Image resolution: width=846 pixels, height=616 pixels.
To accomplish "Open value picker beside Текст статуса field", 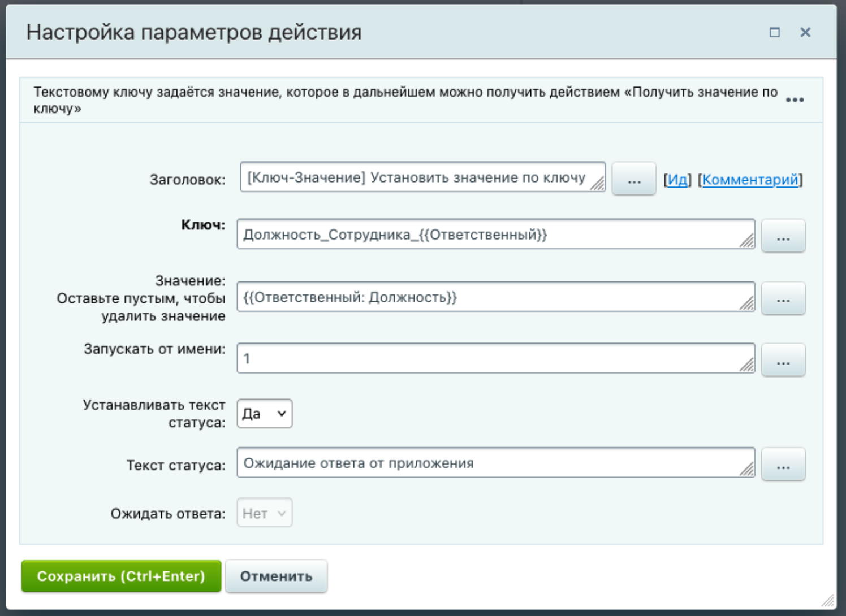I will [783, 465].
